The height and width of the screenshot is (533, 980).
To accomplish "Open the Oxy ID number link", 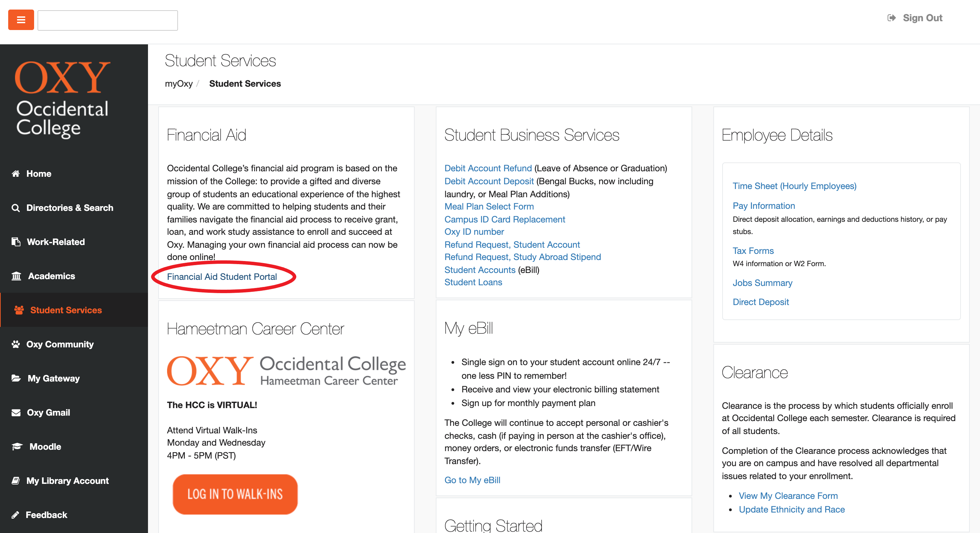I will click(474, 232).
